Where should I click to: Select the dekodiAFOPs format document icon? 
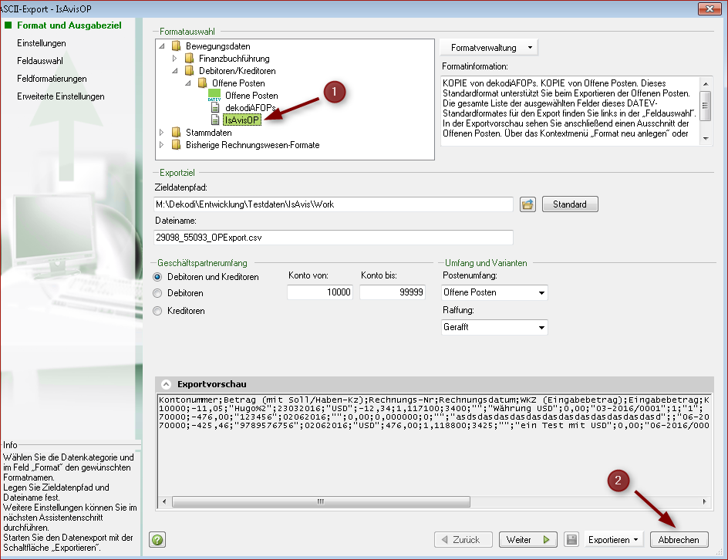click(216, 108)
